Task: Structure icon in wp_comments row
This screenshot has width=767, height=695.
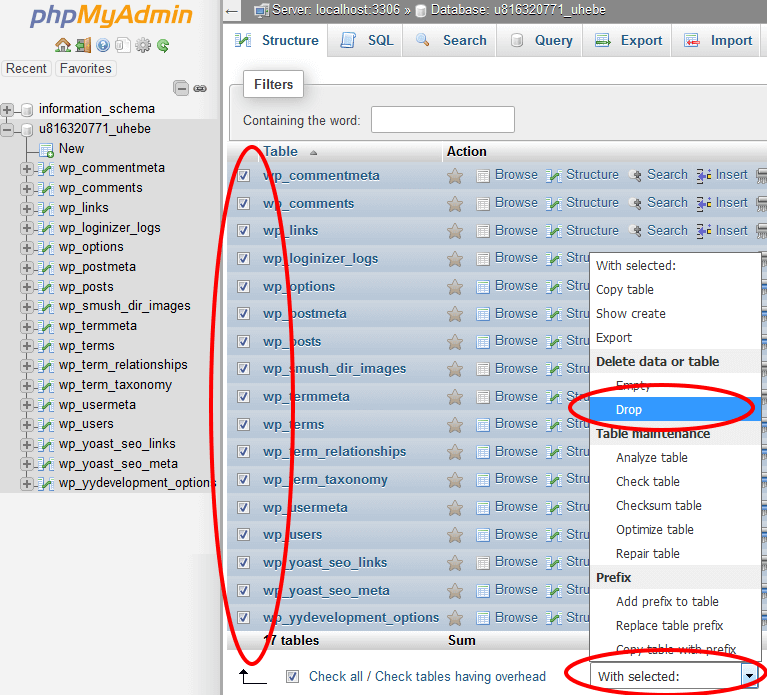Action: [x=554, y=203]
